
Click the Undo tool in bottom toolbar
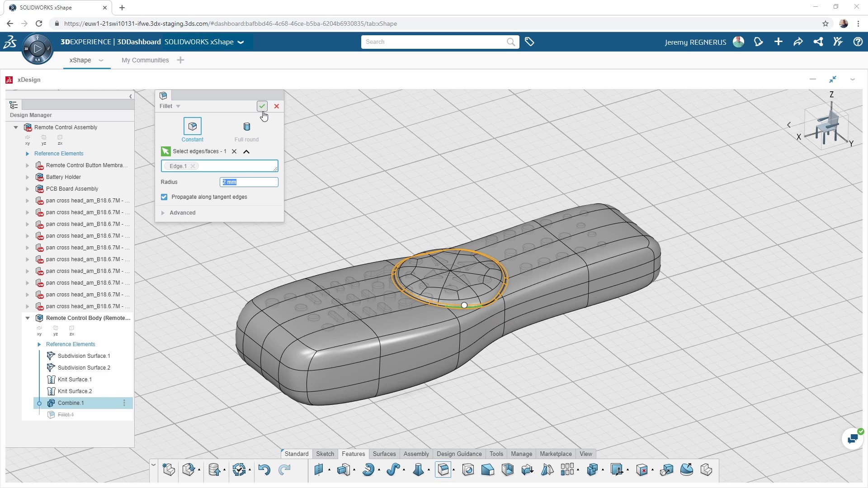click(264, 470)
